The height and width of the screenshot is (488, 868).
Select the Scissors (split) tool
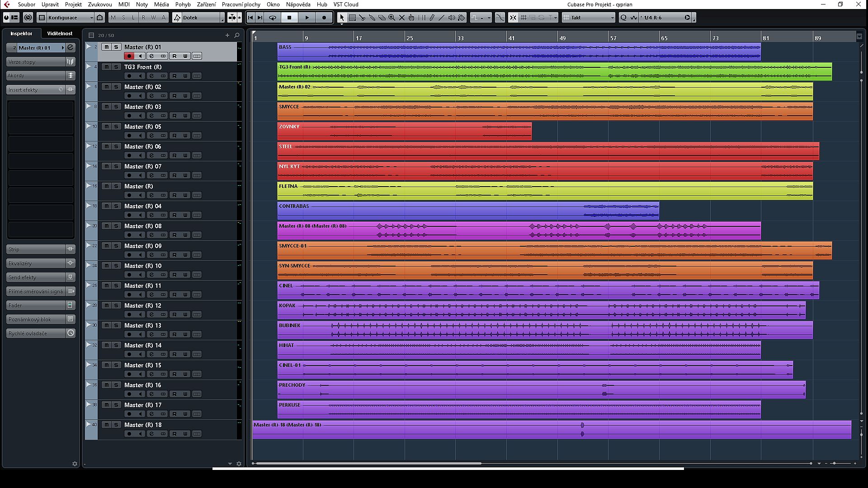click(362, 18)
